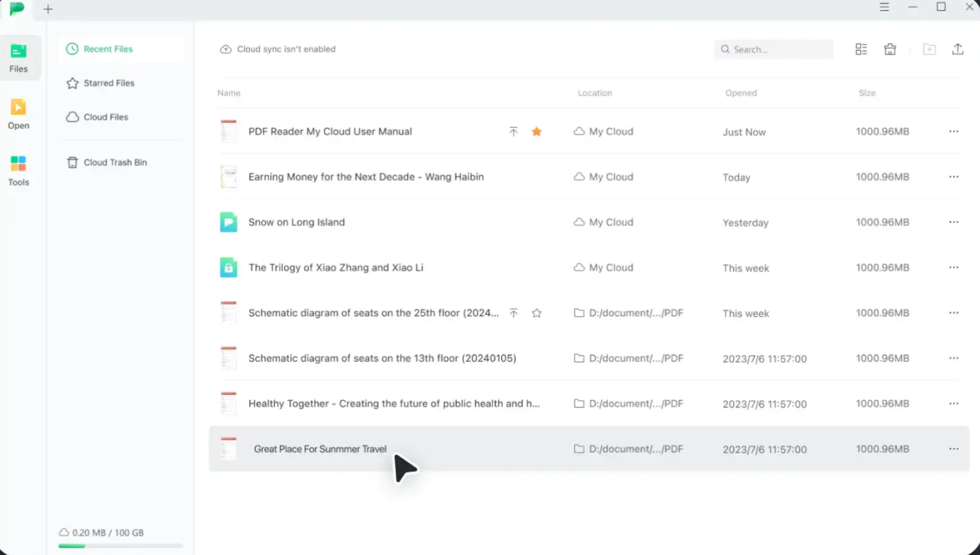980x555 pixels.
Task: Open more options for Healthy Together file
Action: pos(954,404)
